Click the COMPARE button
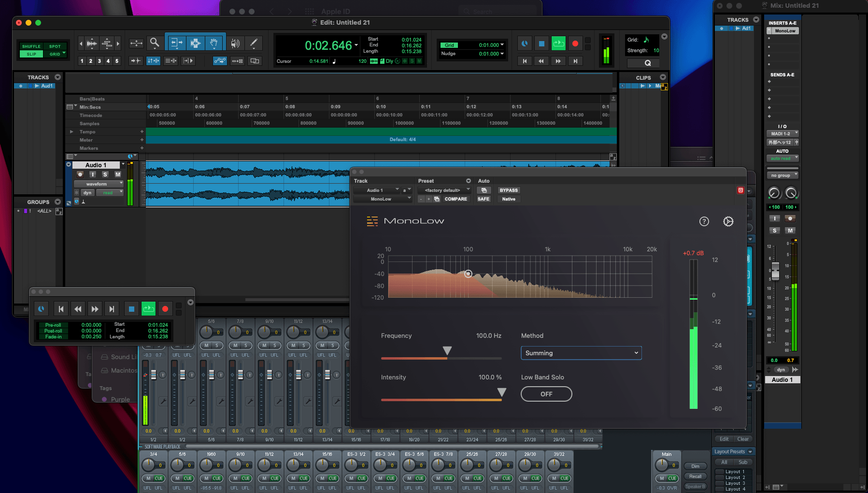868x493 pixels. pos(455,199)
